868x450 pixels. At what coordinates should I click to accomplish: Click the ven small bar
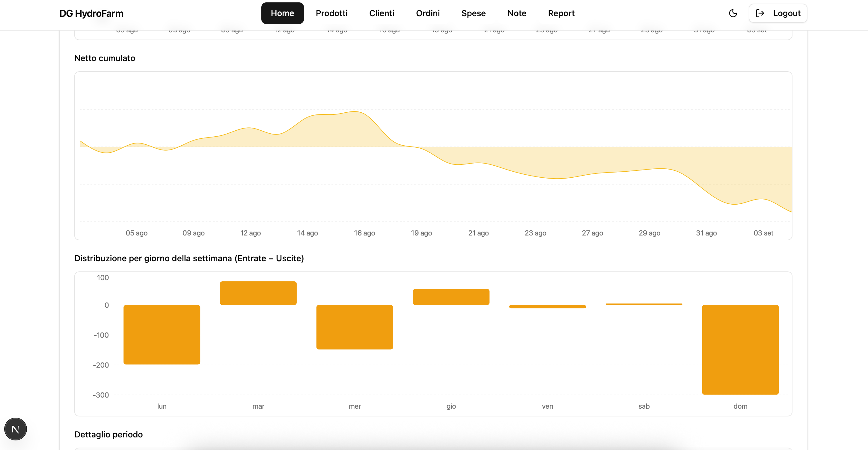(547, 306)
